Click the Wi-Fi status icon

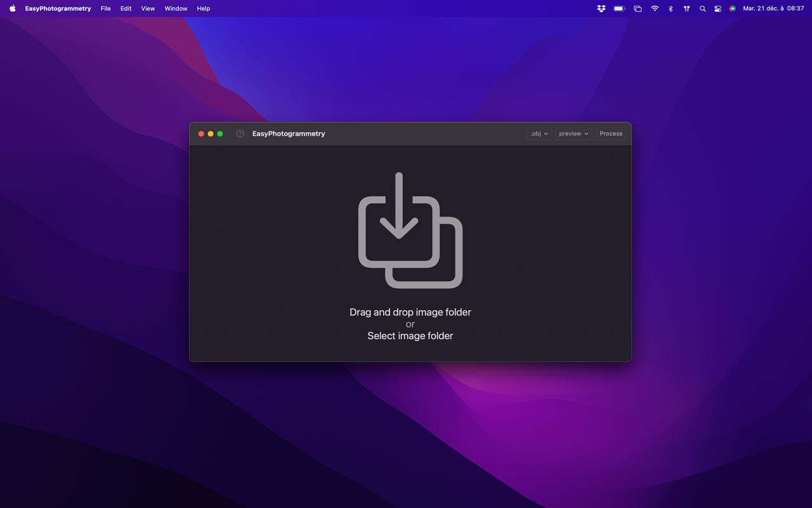coord(655,9)
